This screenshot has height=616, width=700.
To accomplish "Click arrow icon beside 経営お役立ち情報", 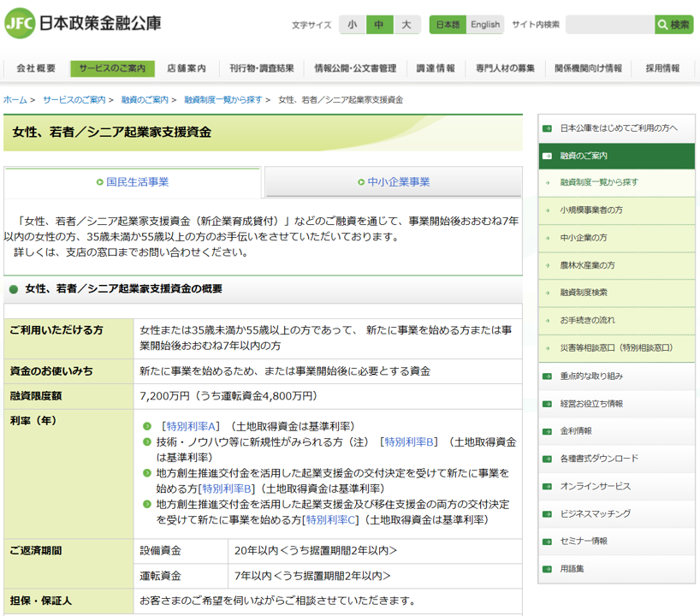I will click(547, 404).
